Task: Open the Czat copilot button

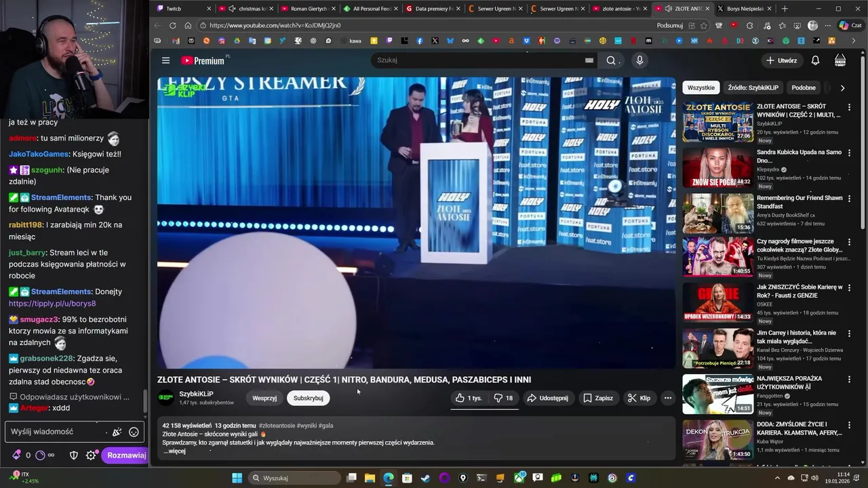Action: point(852,25)
